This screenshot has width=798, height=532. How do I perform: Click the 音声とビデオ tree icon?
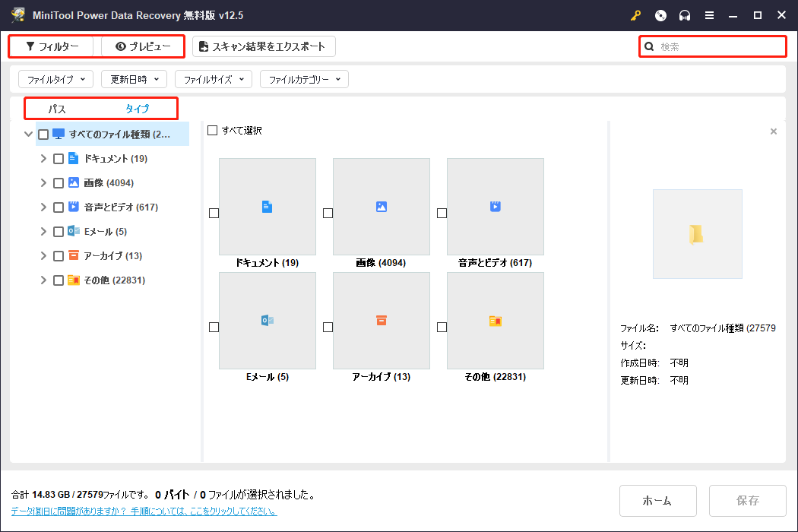(73, 206)
